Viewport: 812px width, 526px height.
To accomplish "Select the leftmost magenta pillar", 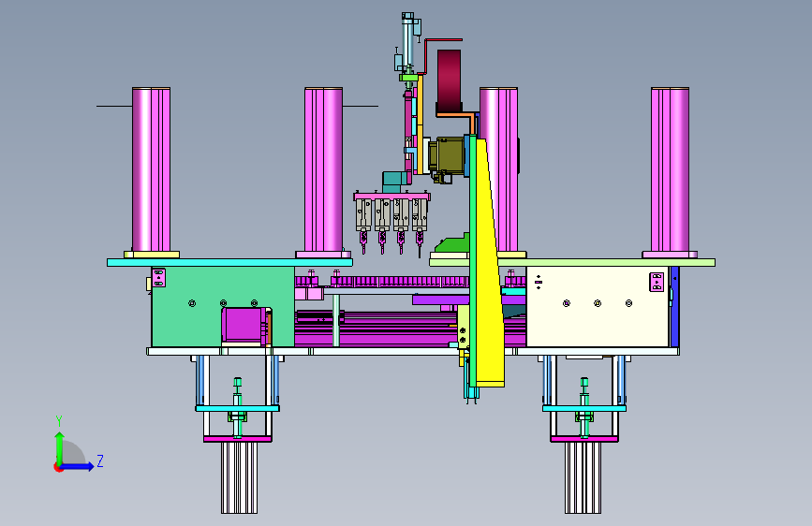I will 151,169.
